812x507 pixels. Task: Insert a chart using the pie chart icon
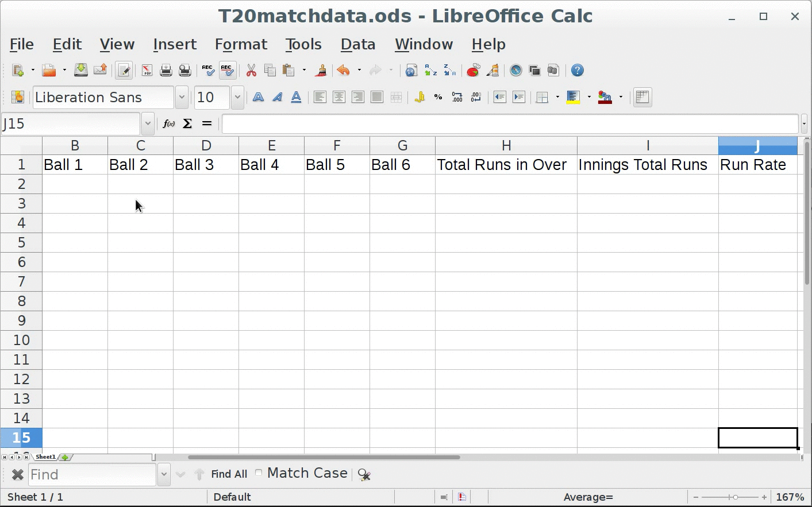coord(473,71)
